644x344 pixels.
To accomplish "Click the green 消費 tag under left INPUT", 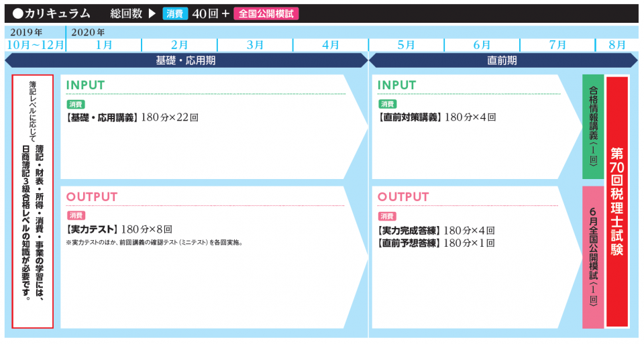I will tap(76, 105).
